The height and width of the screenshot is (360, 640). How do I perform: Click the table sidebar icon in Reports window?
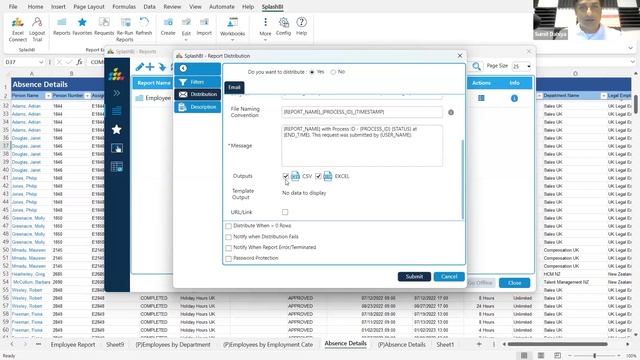(x=117, y=167)
